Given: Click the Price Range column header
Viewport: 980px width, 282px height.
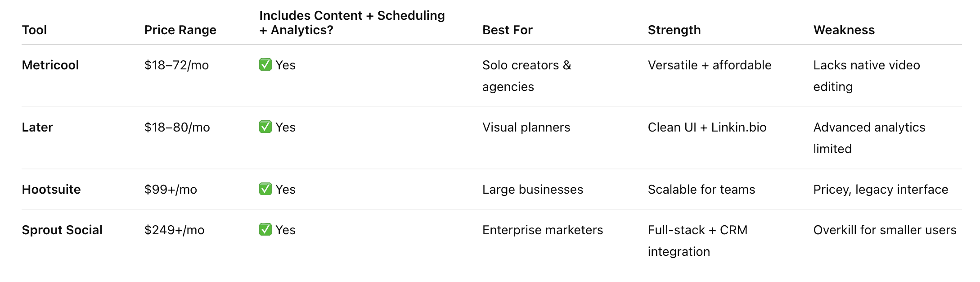Looking at the screenshot, I should point(180,30).
